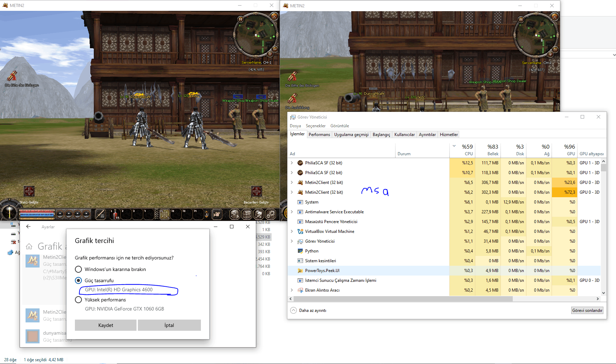Close the minimap in the left game window
Screen dimensions: 616x364
(x=274, y=16)
